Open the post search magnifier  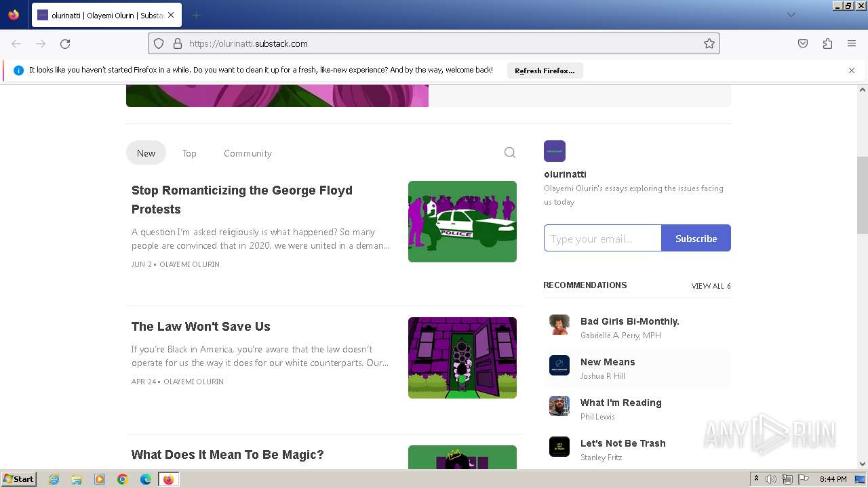tap(510, 153)
